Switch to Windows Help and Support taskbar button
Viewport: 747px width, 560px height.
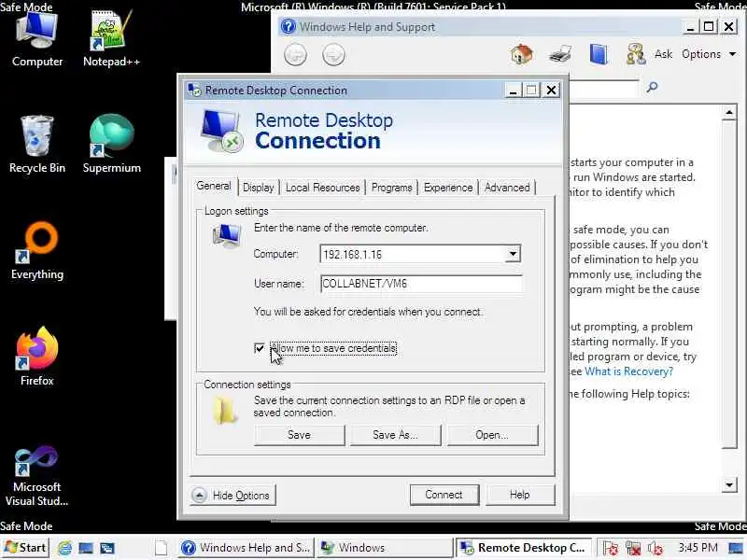(x=247, y=548)
